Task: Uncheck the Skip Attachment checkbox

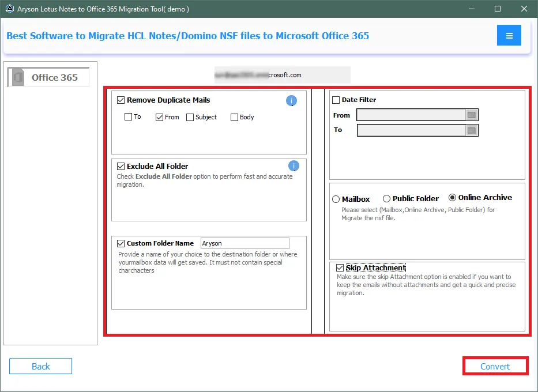Action: pos(340,268)
